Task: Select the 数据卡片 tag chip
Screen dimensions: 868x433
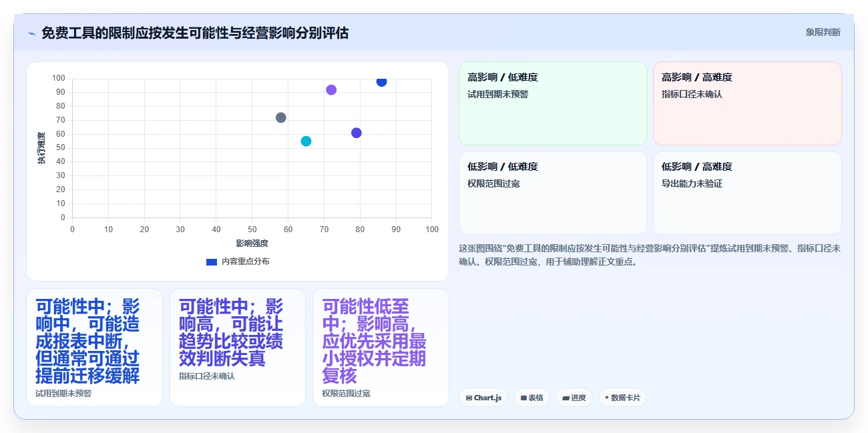Action: (622, 398)
